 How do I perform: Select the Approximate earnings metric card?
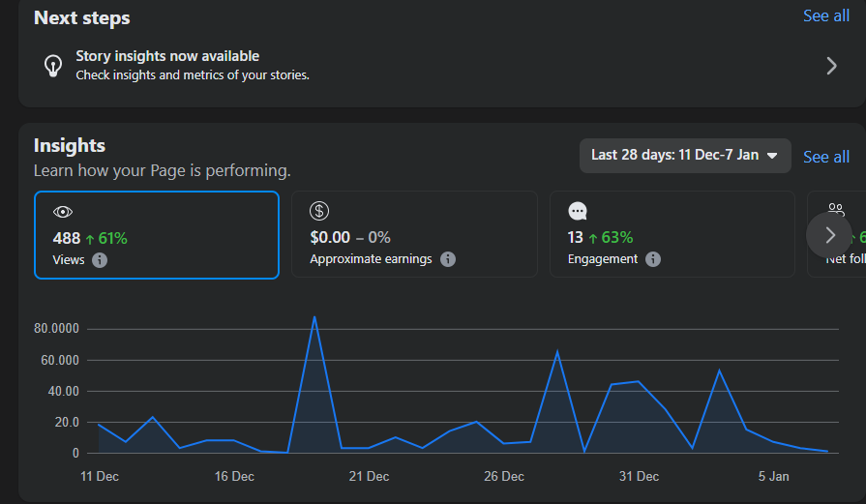point(414,234)
